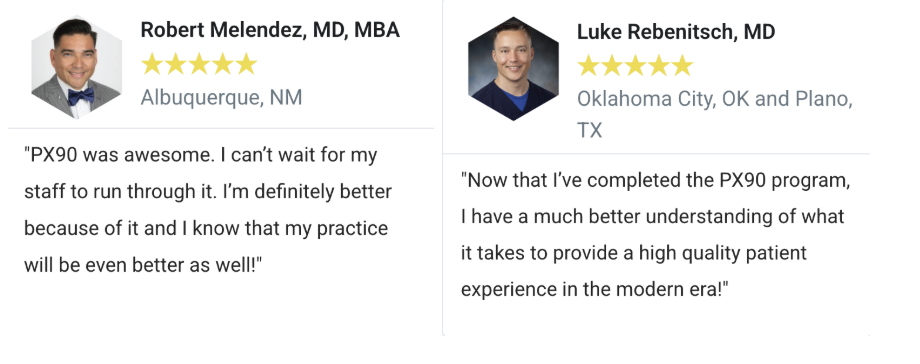
Task: Click Luke Rebenitsch's hexagonal profile photo
Action: (513, 69)
